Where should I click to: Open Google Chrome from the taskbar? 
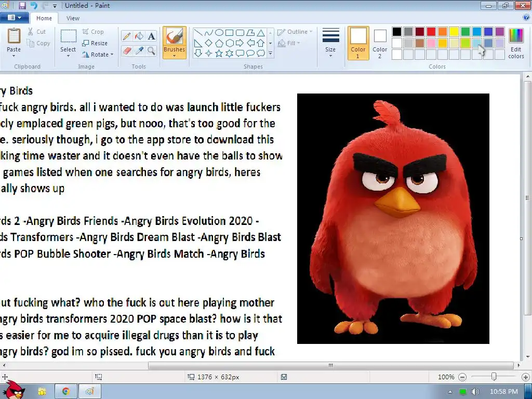(x=65, y=392)
